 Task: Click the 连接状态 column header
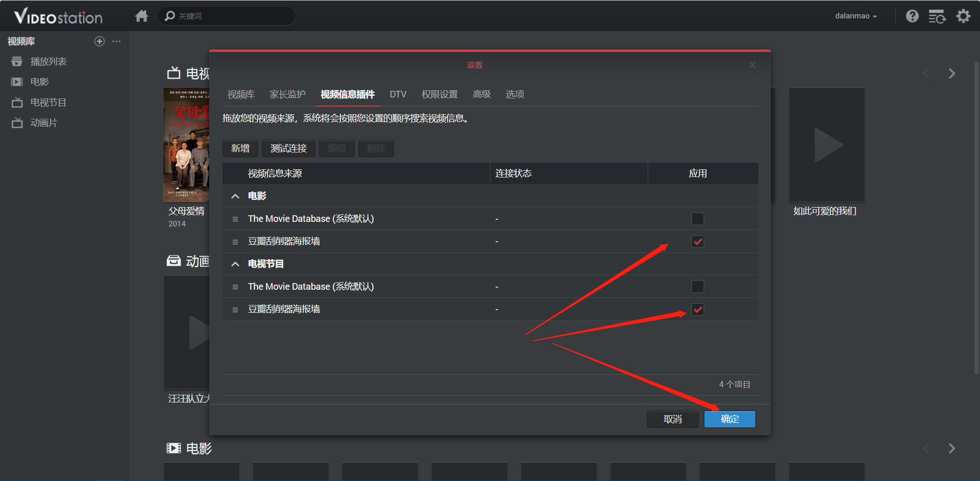coord(569,173)
